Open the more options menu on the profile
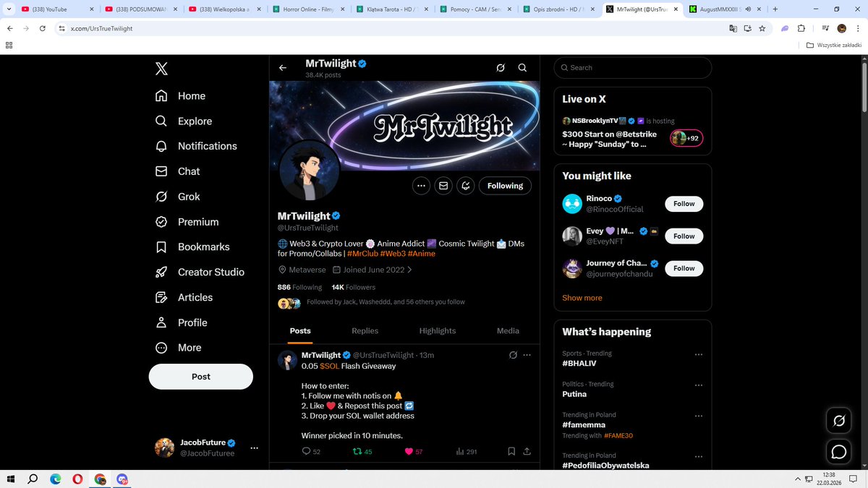 point(421,186)
